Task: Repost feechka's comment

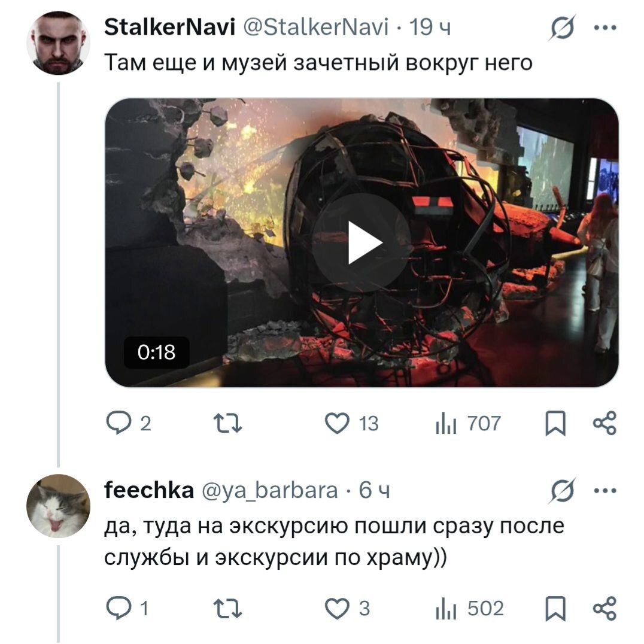Action: (228, 609)
